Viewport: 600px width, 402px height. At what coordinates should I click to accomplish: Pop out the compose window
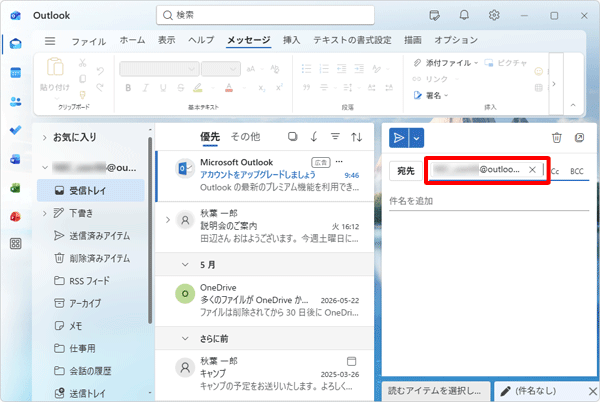coord(579,138)
